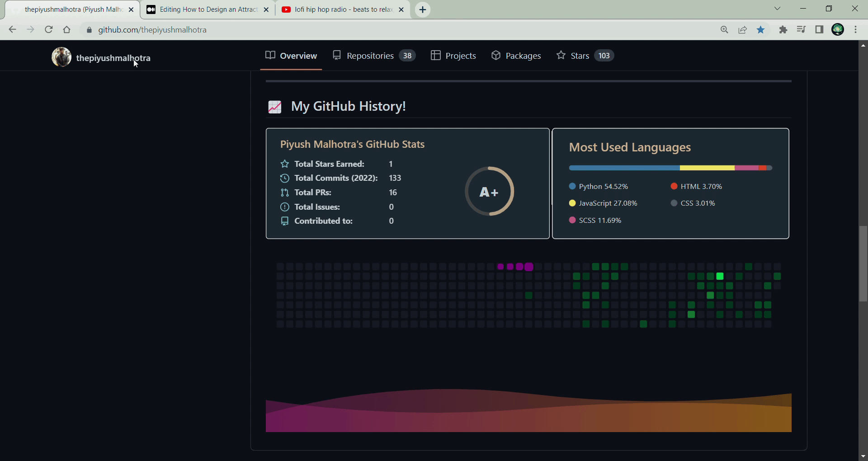
Task: Click the purple snake in contribution grid
Action: tap(515, 267)
